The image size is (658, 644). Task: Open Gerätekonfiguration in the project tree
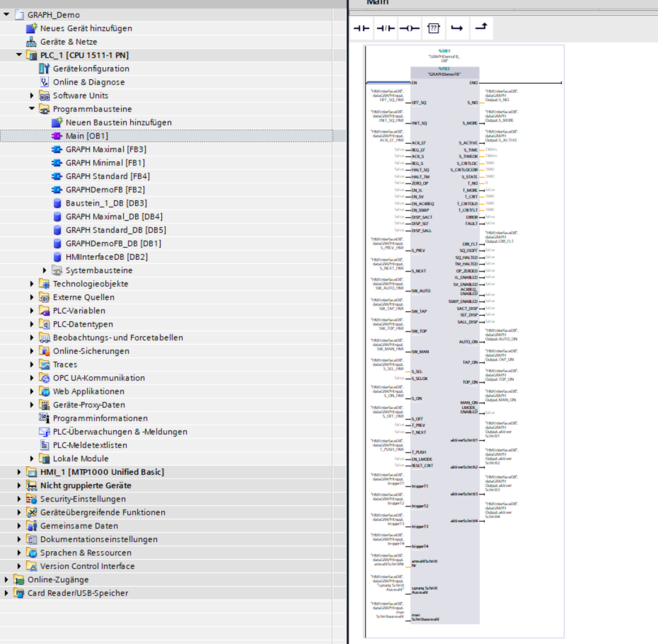pos(91,68)
